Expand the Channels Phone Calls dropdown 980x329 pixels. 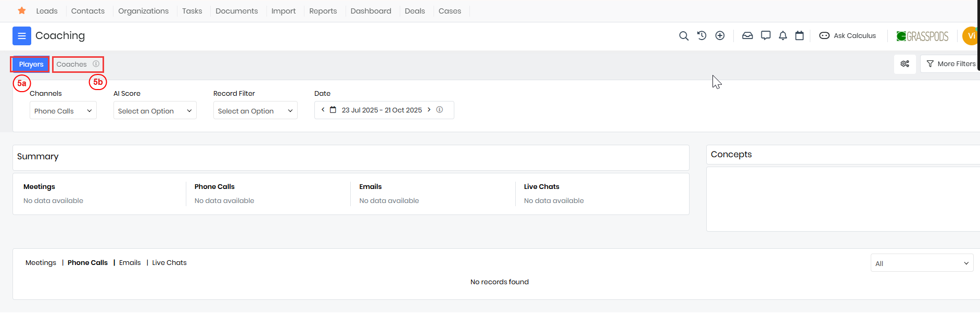coord(63,111)
